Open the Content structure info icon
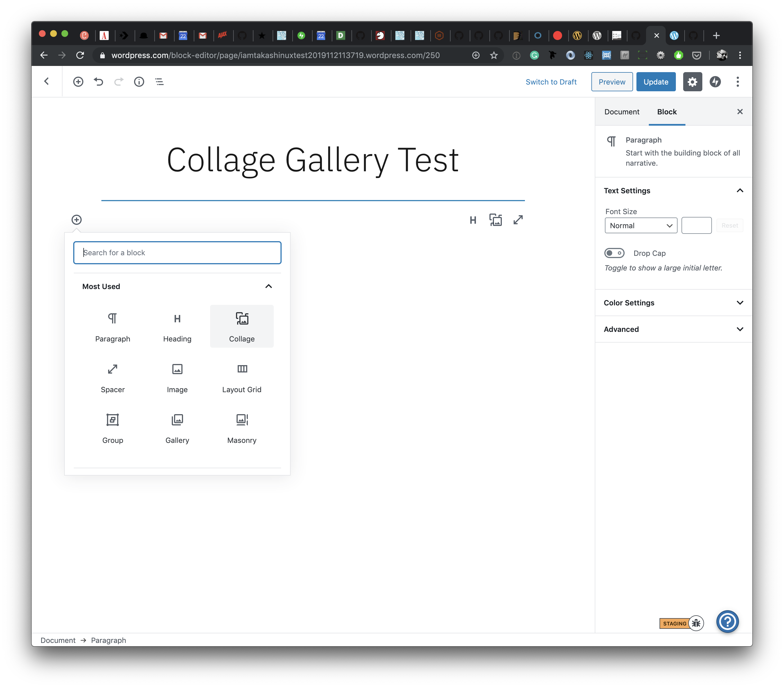Screen dimensions: 784x688 139,82
